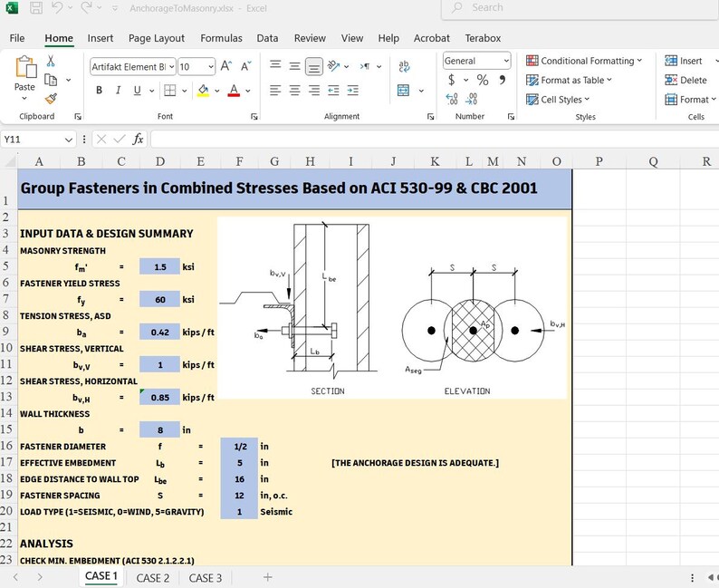Click the Save icon in title bar

[36, 8]
